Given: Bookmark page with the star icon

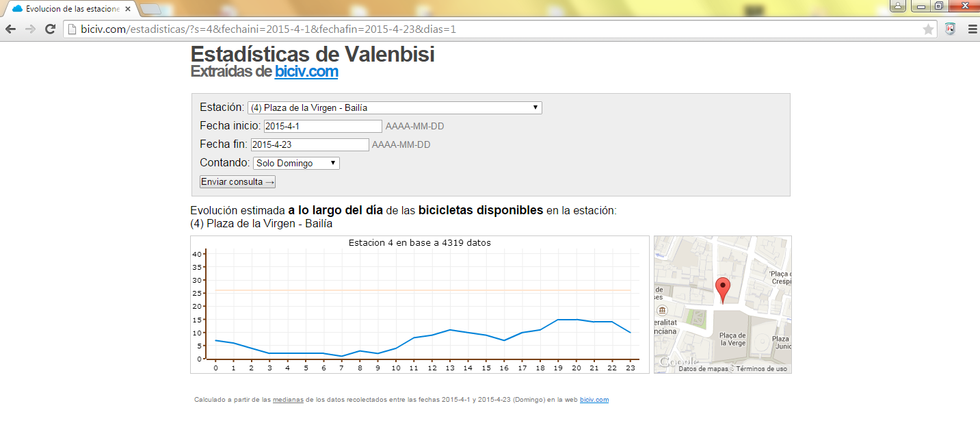Looking at the screenshot, I should [928, 29].
